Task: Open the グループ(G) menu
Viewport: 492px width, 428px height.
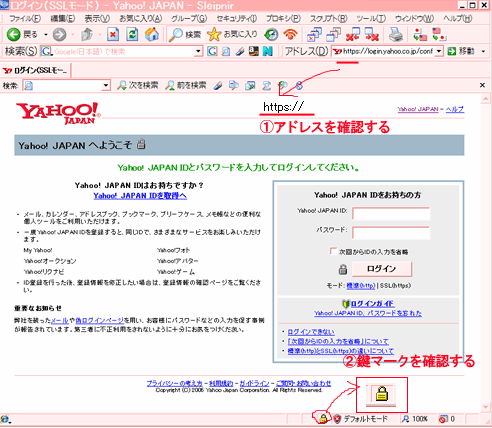Action: (189, 18)
